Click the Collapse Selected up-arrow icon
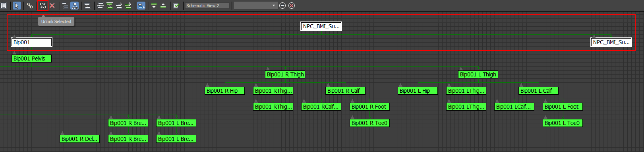The image size is (644, 152). click(163, 6)
